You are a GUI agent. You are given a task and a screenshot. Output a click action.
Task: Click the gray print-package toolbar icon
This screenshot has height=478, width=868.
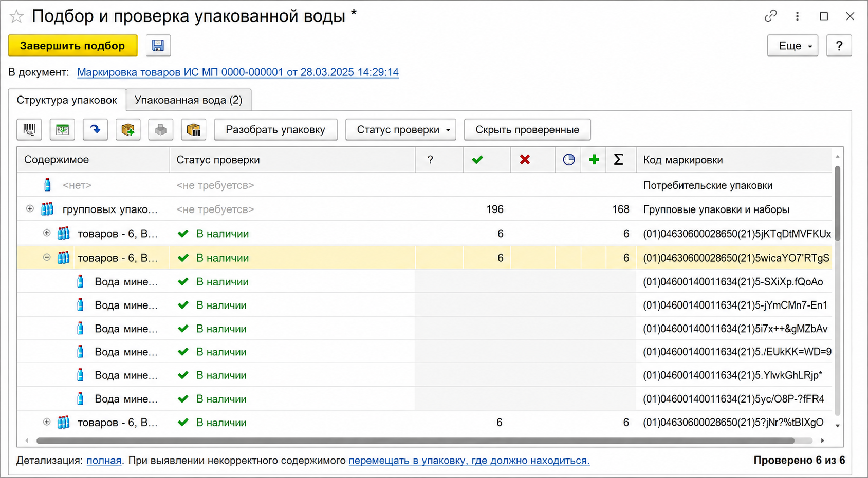[x=161, y=130]
